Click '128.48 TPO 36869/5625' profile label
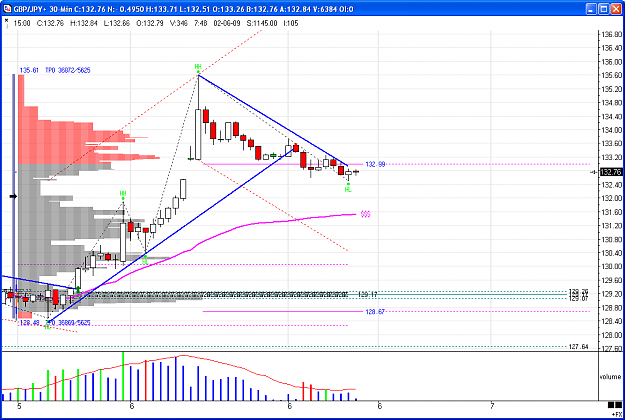Viewport: 625px width, 420px height. coord(55,322)
